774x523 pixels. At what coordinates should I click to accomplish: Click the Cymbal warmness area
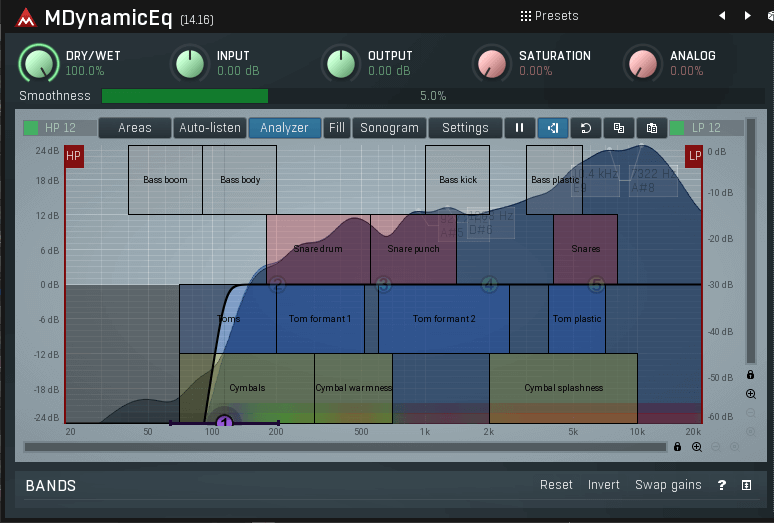pyautogui.click(x=353, y=388)
